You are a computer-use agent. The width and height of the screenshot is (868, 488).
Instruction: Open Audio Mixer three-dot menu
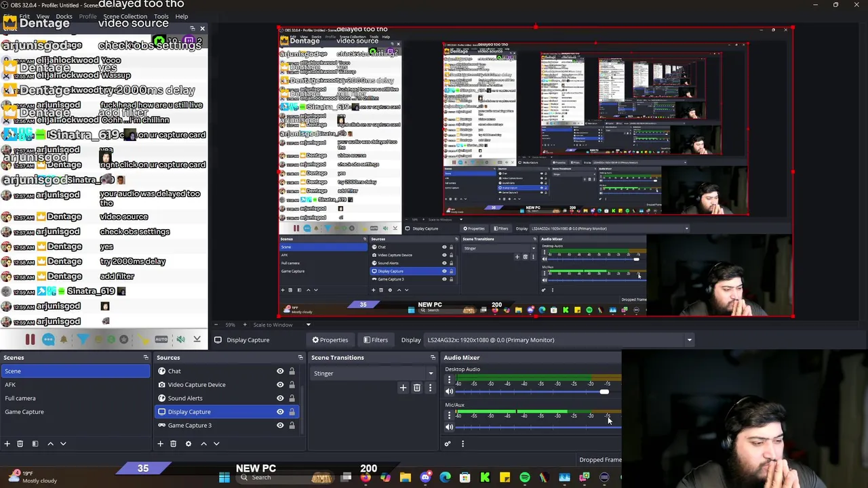pos(462,444)
